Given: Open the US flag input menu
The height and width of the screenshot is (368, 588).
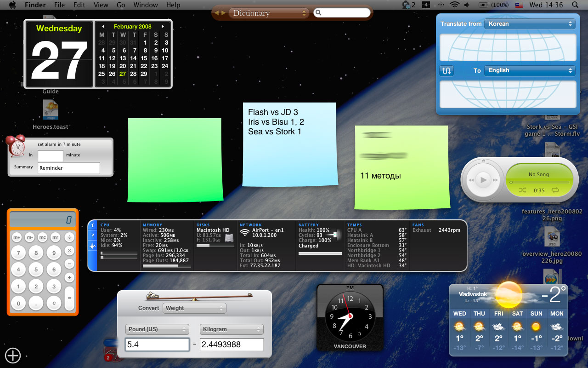Looking at the screenshot, I should (519, 5).
